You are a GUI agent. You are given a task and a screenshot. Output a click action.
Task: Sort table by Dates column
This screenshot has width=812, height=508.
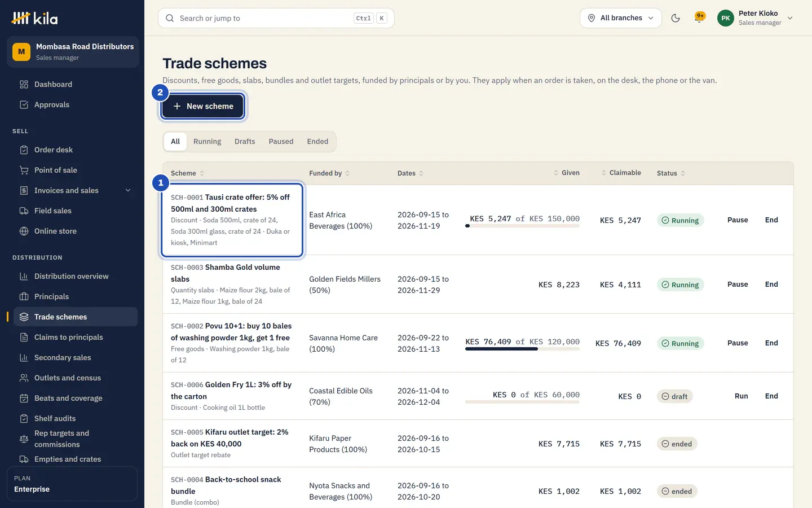coord(411,173)
